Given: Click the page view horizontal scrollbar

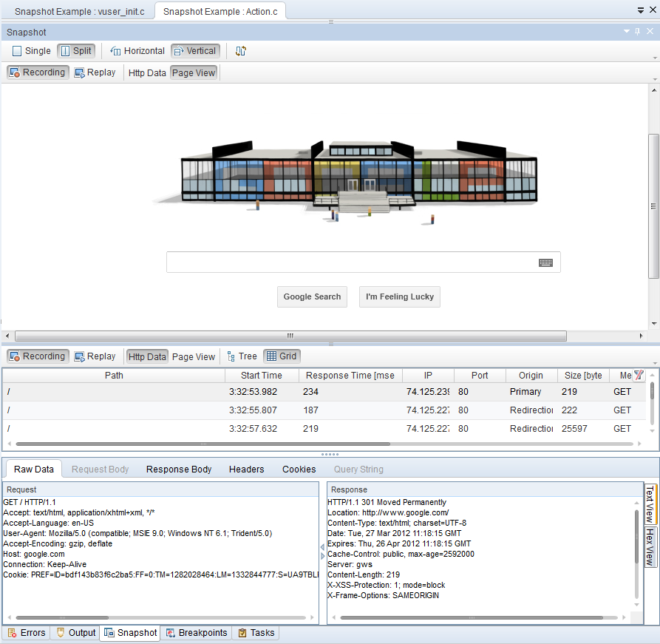Looking at the screenshot, I should click(x=290, y=336).
